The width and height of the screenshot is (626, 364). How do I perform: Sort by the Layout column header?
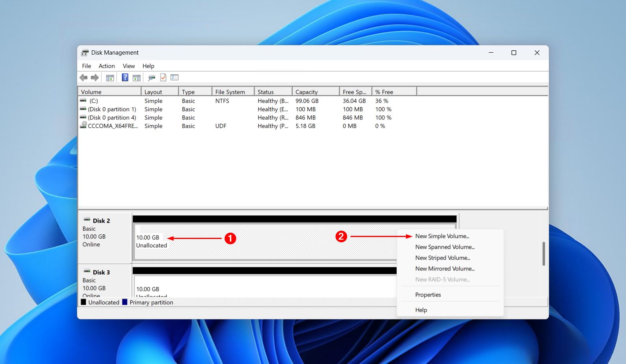click(160, 92)
